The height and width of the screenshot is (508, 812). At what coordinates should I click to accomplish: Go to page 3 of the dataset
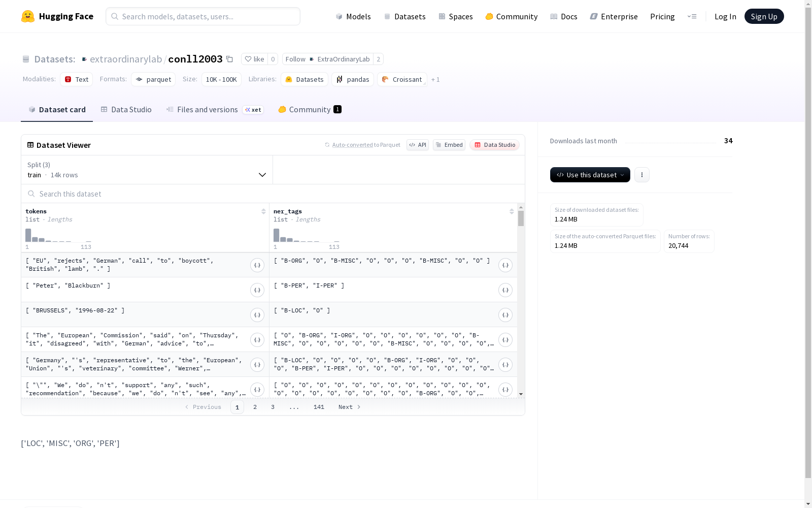[273, 407]
